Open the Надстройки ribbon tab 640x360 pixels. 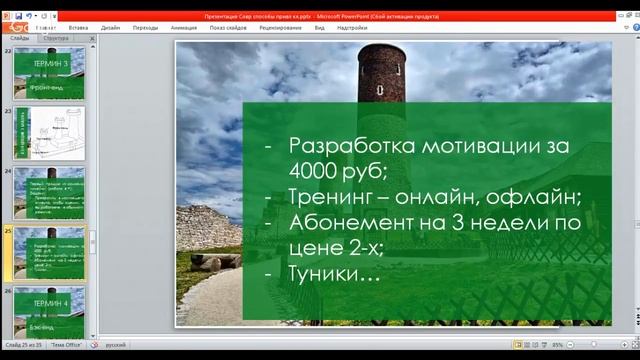(x=352, y=28)
